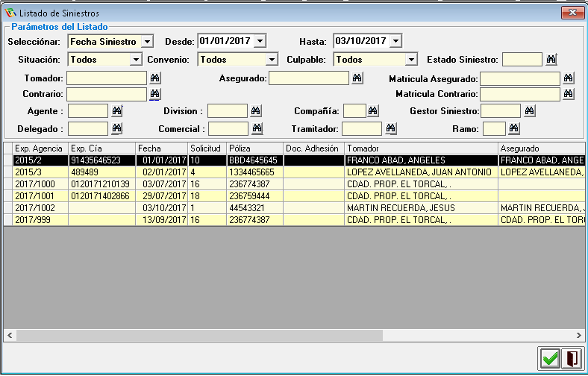Click the Tomador input field

point(107,78)
